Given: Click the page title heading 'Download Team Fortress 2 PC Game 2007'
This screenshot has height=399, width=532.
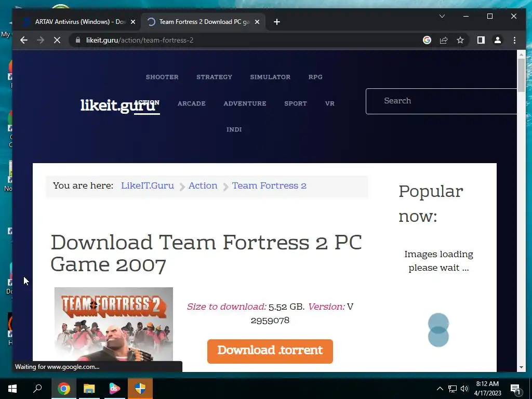Looking at the screenshot, I should click(x=206, y=254).
